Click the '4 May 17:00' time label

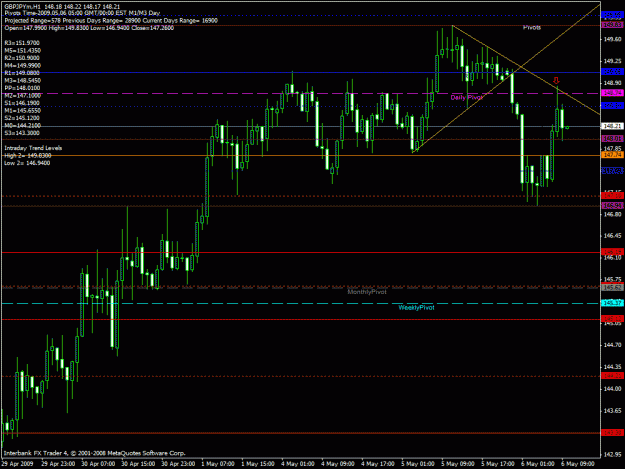click(378, 464)
